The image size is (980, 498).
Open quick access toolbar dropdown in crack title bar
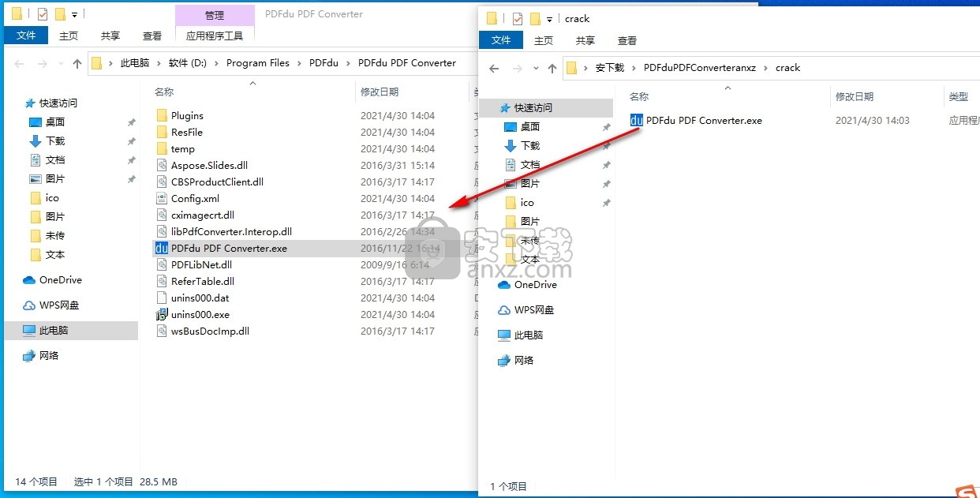point(549,19)
